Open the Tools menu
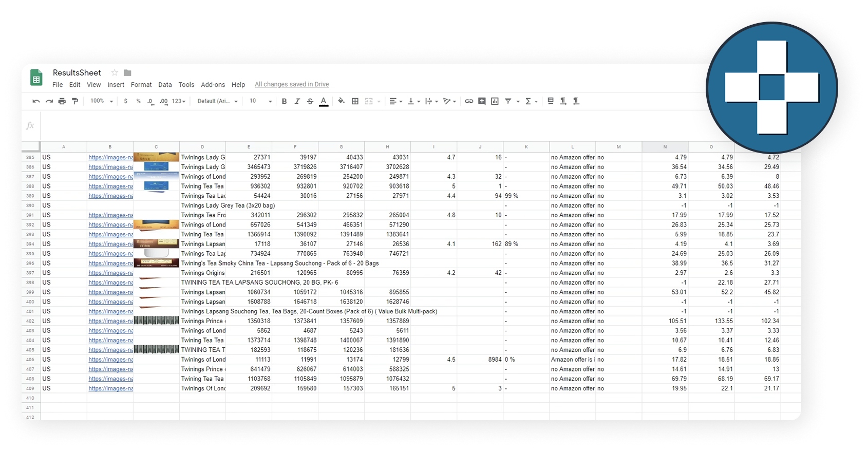The height and width of the screenshot is (450, 868). coord(186,85)
